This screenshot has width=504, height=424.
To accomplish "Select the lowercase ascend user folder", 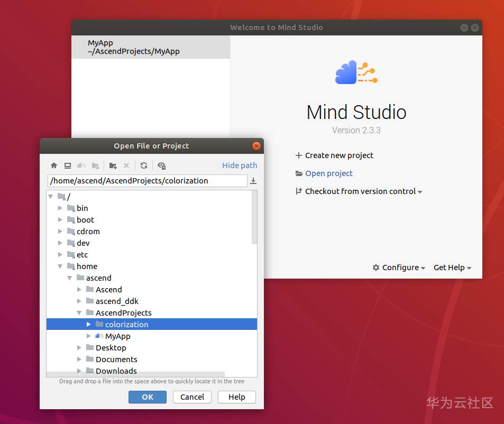I will click(x=152, y=278).
